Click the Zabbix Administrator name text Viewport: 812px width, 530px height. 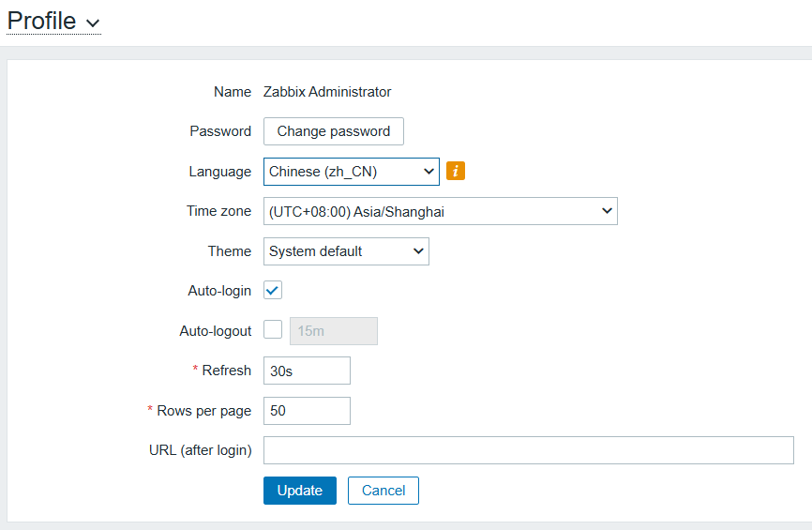(327, 92)
